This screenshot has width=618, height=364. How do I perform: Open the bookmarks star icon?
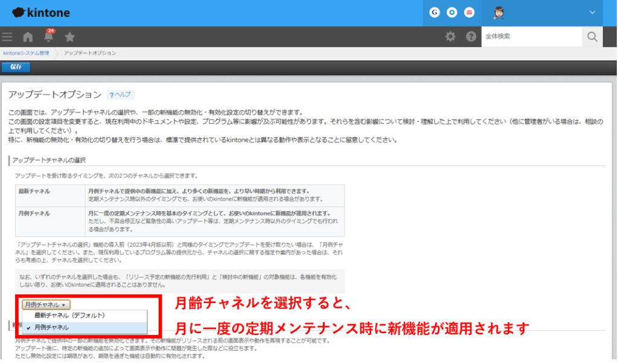70,37
